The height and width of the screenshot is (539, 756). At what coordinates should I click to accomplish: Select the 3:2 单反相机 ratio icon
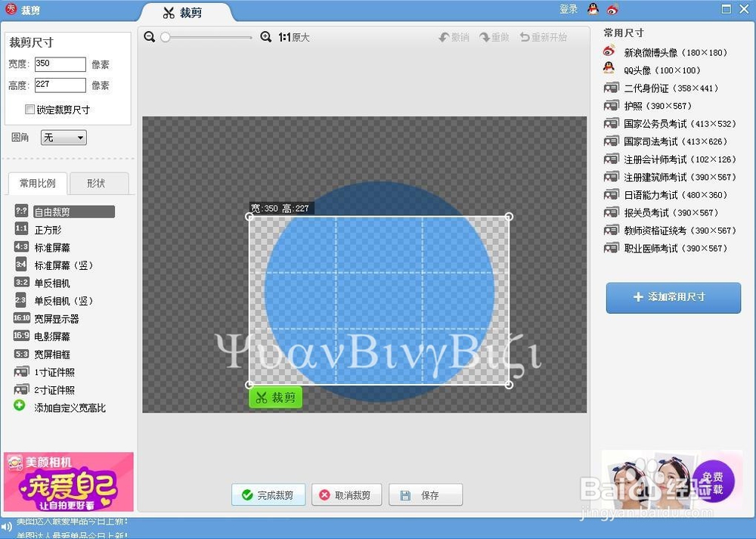coord(21,283)
